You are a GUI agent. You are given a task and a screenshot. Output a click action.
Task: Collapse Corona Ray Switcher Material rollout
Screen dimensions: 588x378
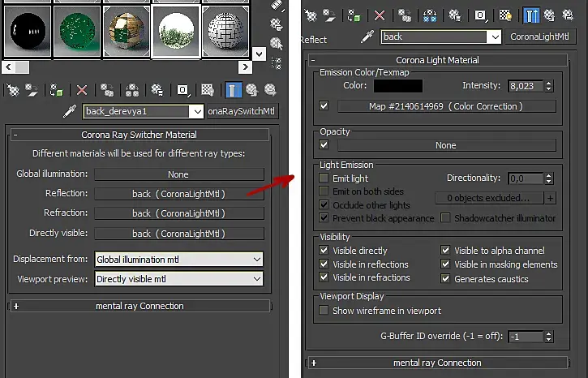pyautogui.click(x=139, y=135)
